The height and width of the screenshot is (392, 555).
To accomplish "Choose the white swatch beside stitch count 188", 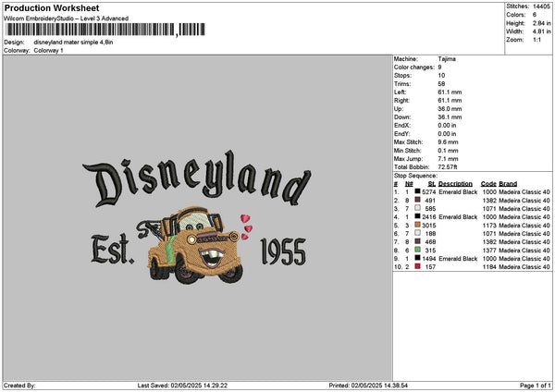I will 418,233.
